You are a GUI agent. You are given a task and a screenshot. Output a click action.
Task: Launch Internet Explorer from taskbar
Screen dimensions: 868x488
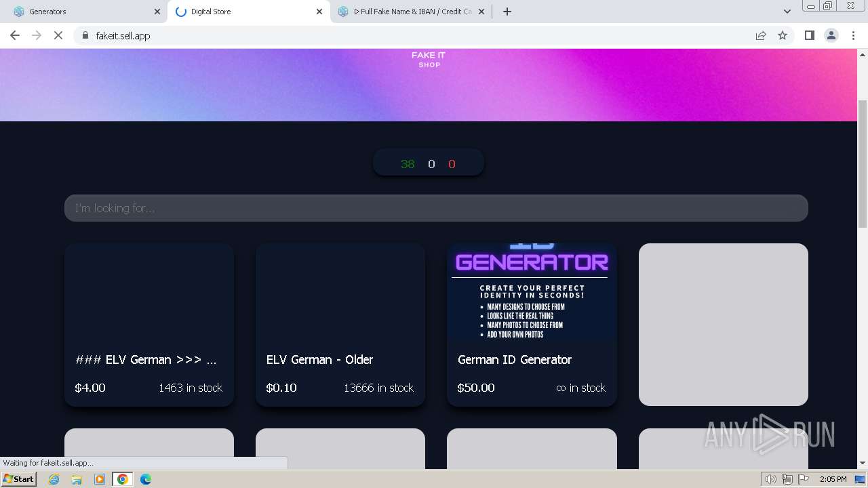(54, 479)
